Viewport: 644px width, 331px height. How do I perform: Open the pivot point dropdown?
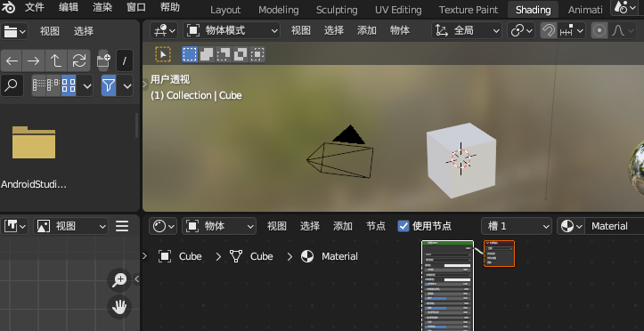521,30
